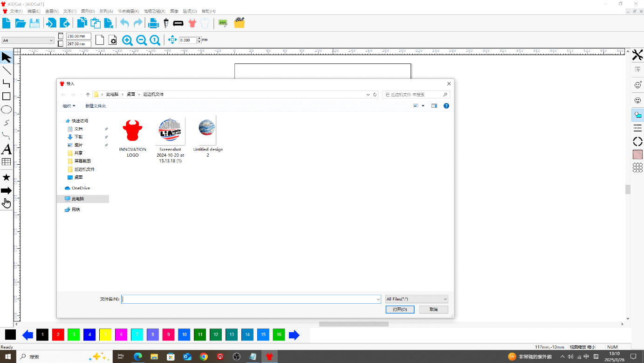The width and height of the screenshot is (644, 363).
Task: Click the red hatched fill icon in right panel
Action: 637,154
